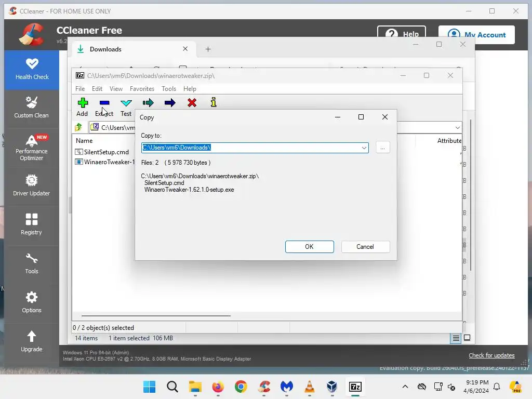Close the Downloads tab in File Explorer
The image size is (532, 399).
point(185,49)
